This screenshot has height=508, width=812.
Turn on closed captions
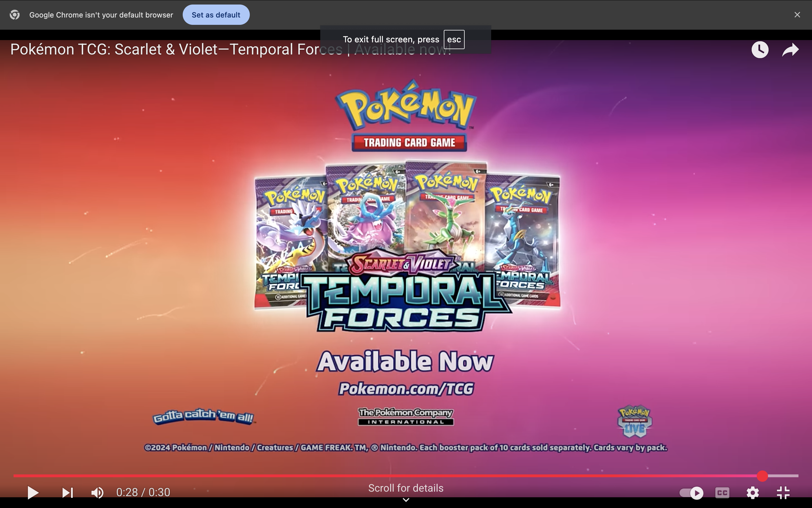(722, 493)
